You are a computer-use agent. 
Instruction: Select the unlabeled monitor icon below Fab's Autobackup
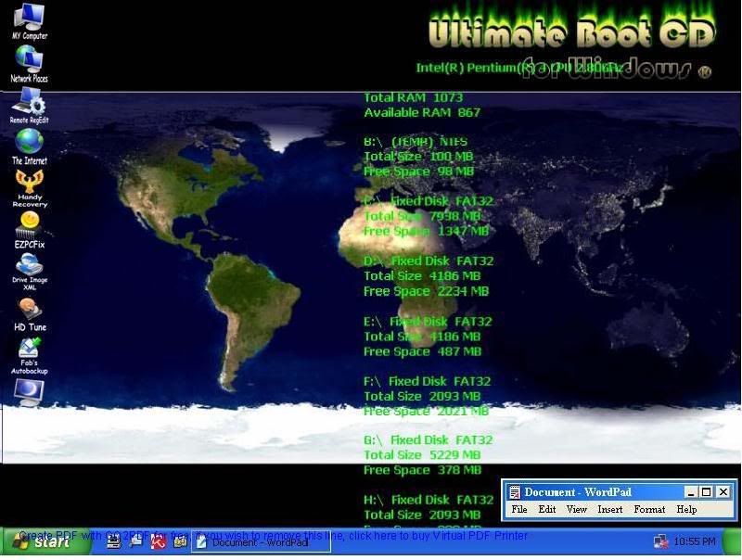coord(30,392)
